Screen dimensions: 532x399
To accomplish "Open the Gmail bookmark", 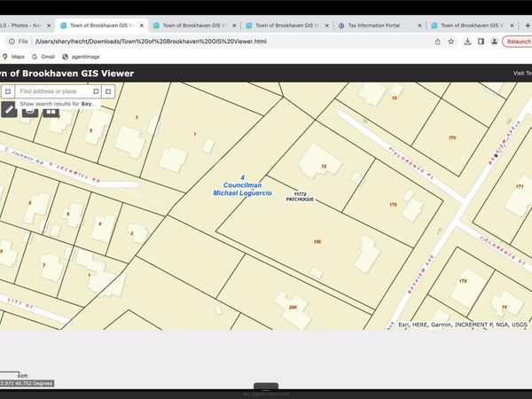I will pyautogui.click(x=43, y=56).
